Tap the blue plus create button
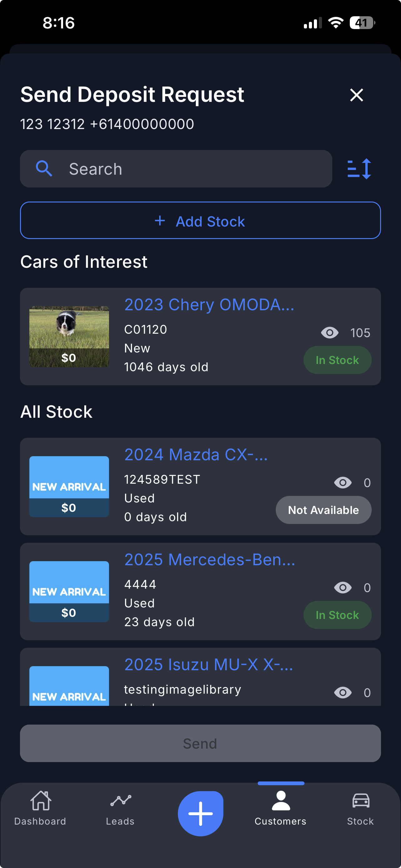 [200, 813]
